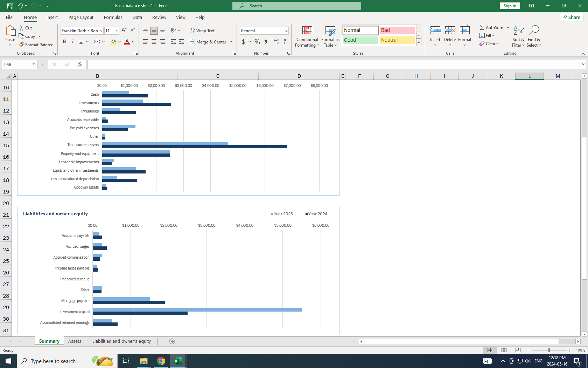Viewport: 588px width, 368px height.
Task: Open Find & Select tool
Action: [x=534, y=36]
